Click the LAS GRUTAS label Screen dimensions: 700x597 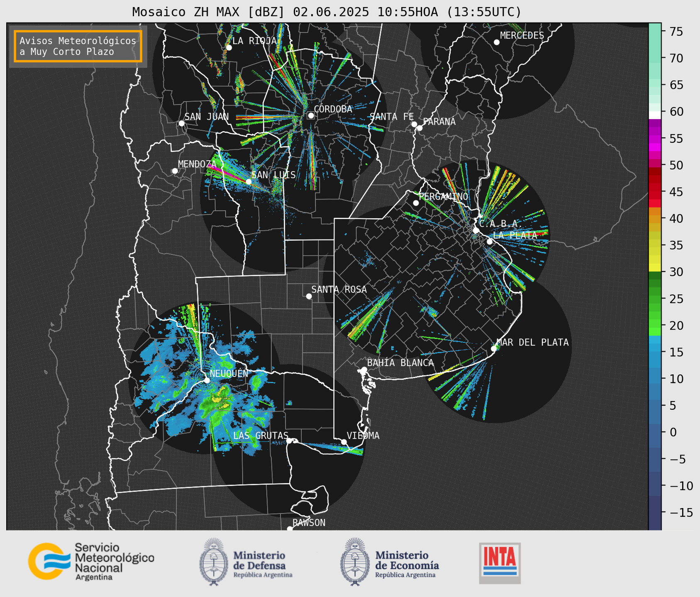tap(261, 436)
